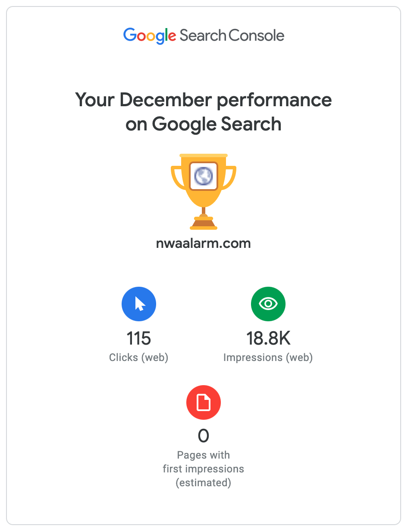The width and height of the screenshot is (408, 532).
Task: Click the trophy's brown base stand
Action: click(x=204, y=223)
